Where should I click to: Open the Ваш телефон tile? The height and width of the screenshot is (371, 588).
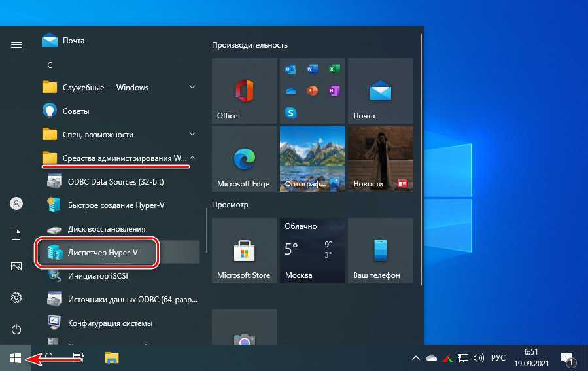(380, 250)
